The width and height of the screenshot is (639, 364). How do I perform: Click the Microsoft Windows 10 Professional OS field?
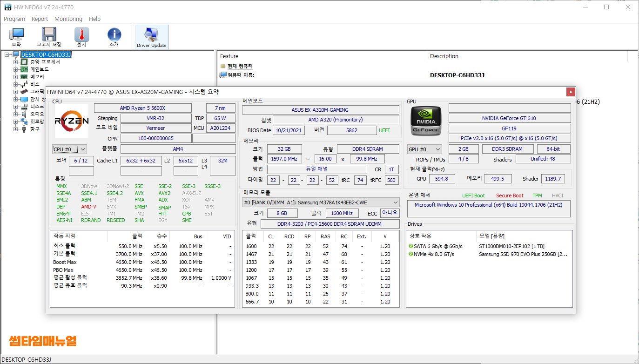489,209
